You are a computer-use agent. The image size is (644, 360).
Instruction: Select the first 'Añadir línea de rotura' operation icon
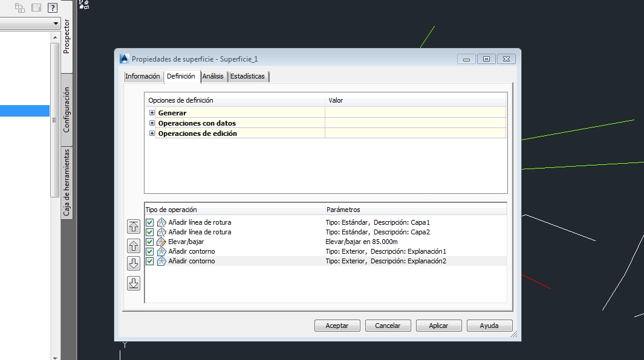click(161, 222)
